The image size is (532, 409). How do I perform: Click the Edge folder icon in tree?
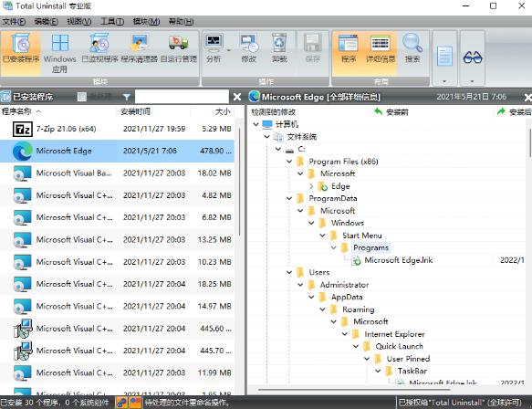323,186
